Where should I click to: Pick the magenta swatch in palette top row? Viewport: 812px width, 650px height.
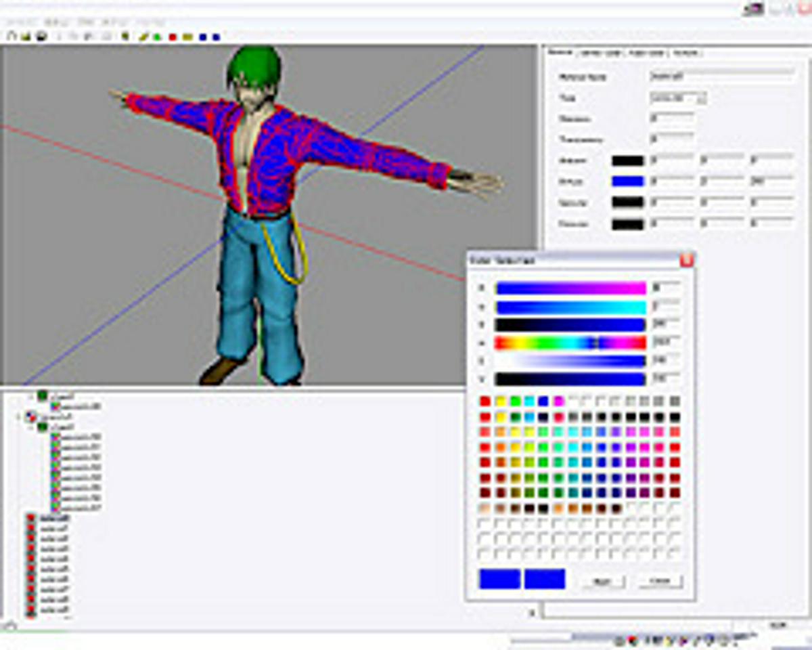tap(559, 402)
